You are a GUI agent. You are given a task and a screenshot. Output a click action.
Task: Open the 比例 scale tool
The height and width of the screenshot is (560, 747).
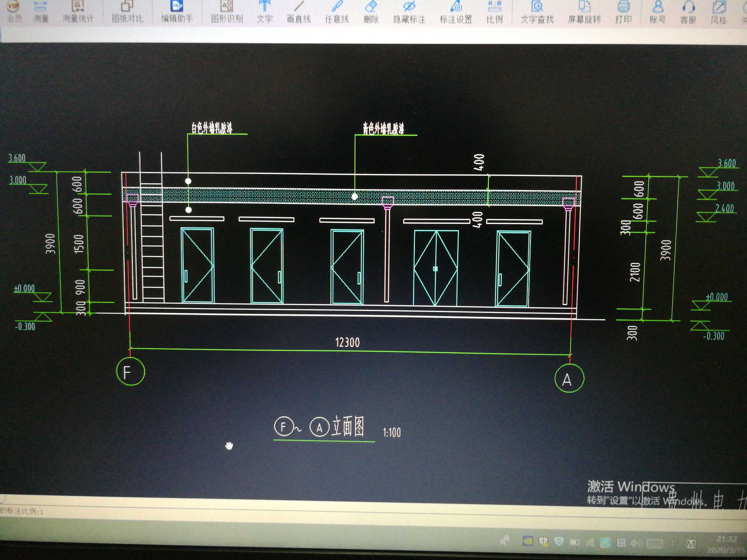tap(494, 11)
